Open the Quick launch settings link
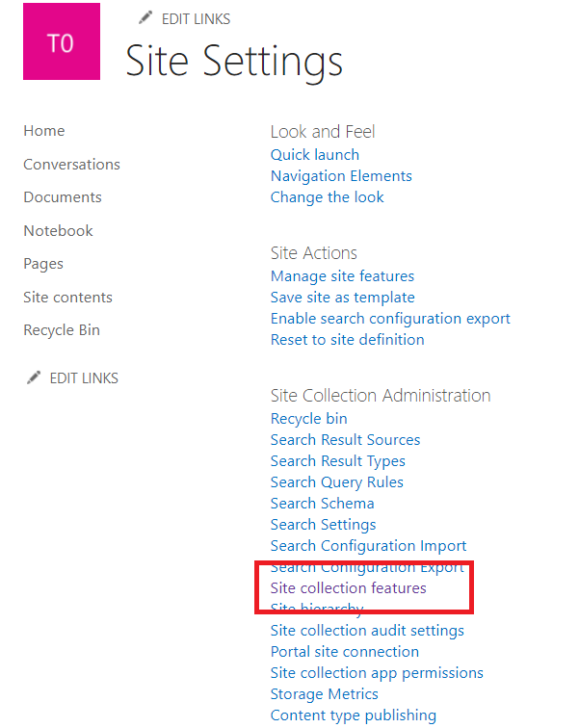The width and height of the screenshot is (579, 728). click(x=315, y=155)
